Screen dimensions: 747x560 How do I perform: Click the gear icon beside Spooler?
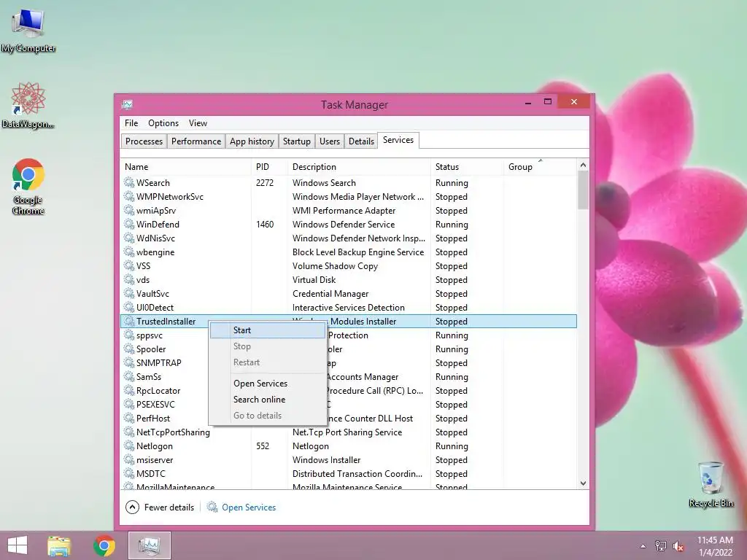[x=129, y=349]
